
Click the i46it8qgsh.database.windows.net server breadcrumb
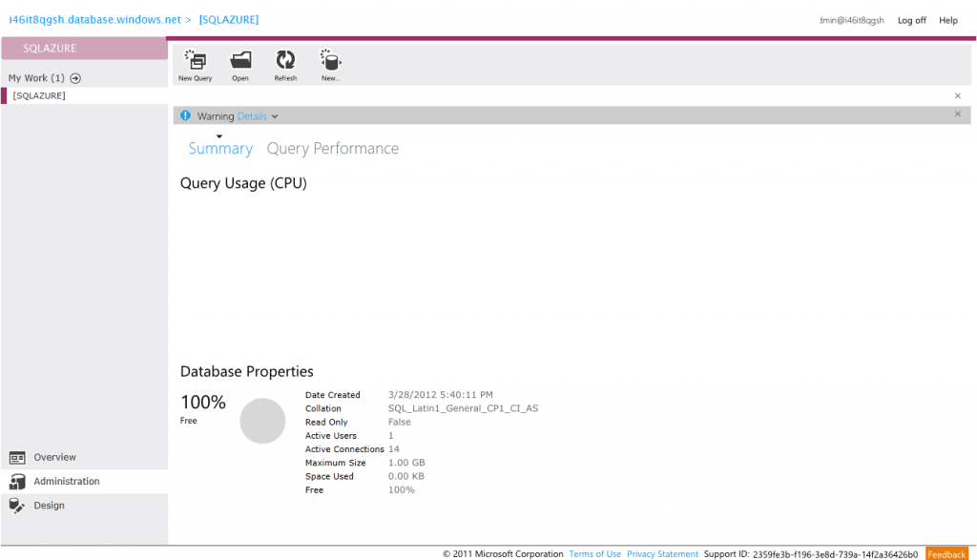coord(94,20)
